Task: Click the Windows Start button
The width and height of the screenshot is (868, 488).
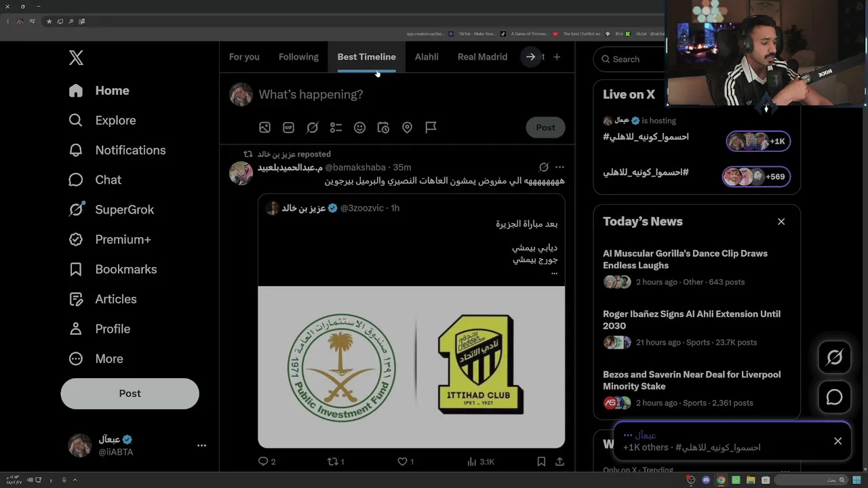Action: pyautogui.click(x=857, y=481)
